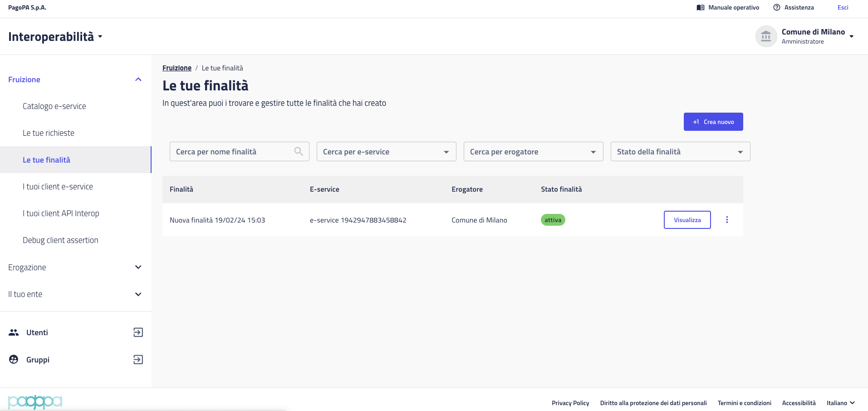Click the Assistenza help circle icon
Image resolution: width=868 pixels, height=411 pixels.
(777, 8)
